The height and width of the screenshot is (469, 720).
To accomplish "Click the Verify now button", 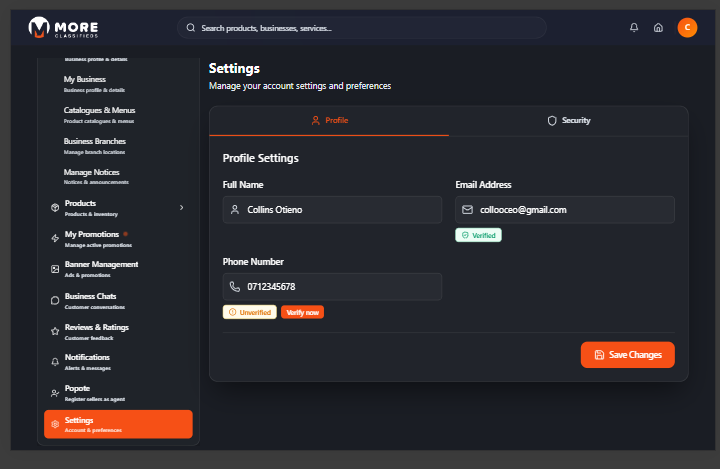I will click(x=302, y=312).
